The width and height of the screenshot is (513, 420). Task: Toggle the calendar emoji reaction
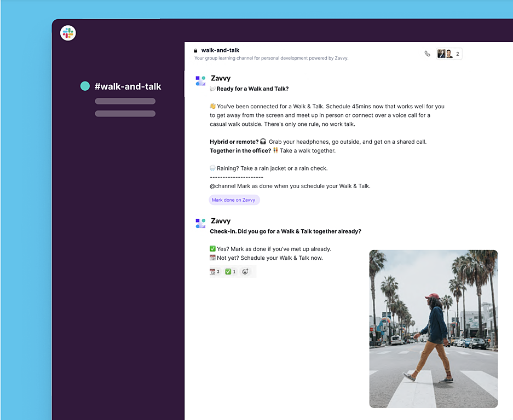(x=215, y=271)
